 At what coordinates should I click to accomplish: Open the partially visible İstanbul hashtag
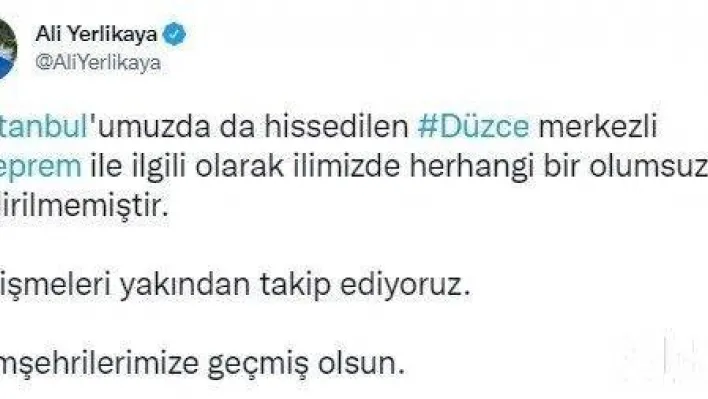coord(43,126)
